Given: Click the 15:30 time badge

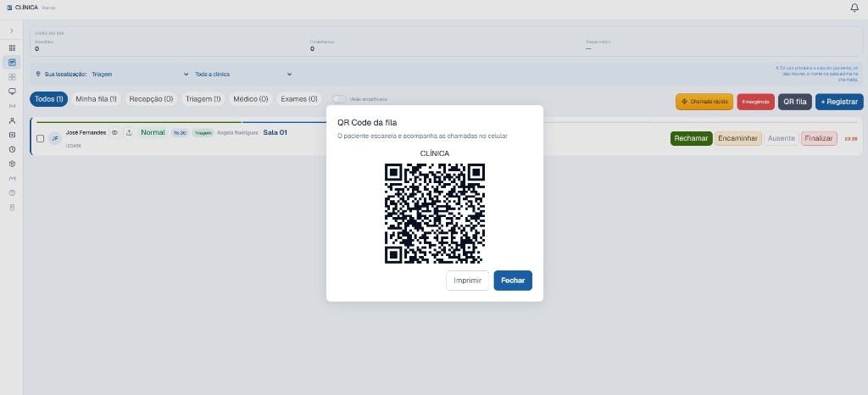Looking at the screenshot, I should 180,133.
